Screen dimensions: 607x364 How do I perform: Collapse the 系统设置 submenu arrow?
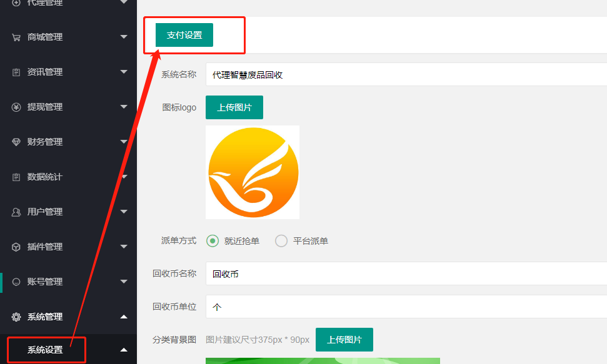124,350
